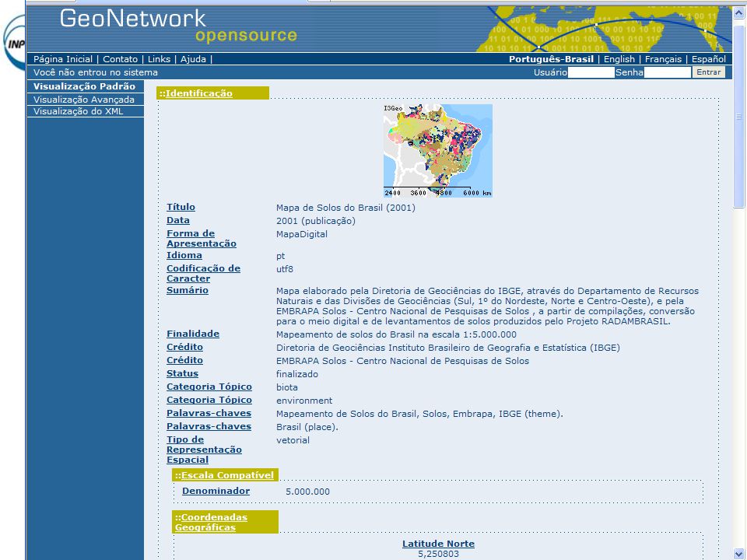747x560 pixels.
Task: Click the Você não entrou no sistema text
Action: pyautogui.click(x=96, y=72)
